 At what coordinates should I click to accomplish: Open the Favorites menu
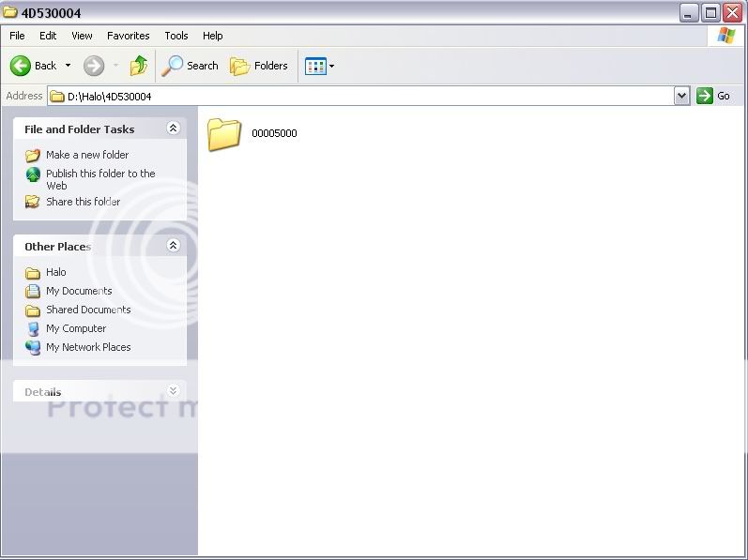click(128, 36)
